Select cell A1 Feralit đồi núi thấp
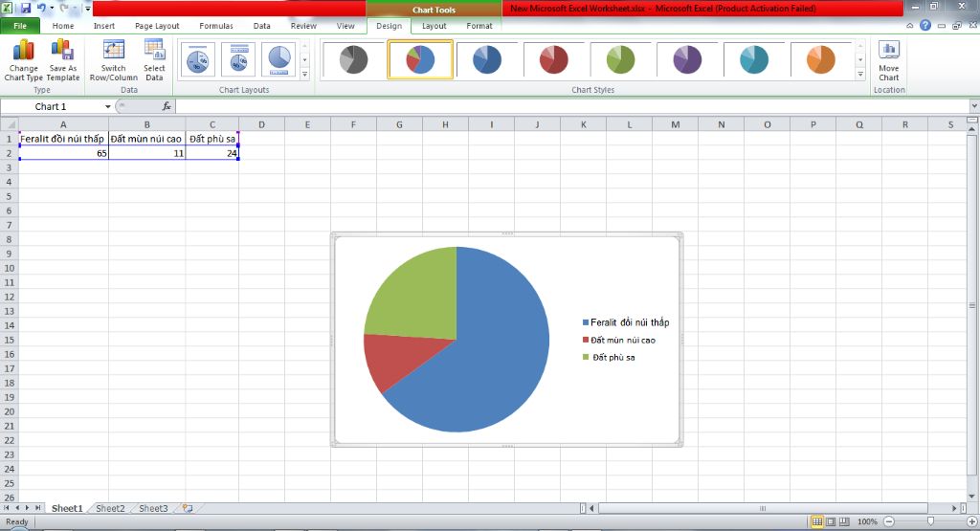Screen dimensions: 980x531 62,139
